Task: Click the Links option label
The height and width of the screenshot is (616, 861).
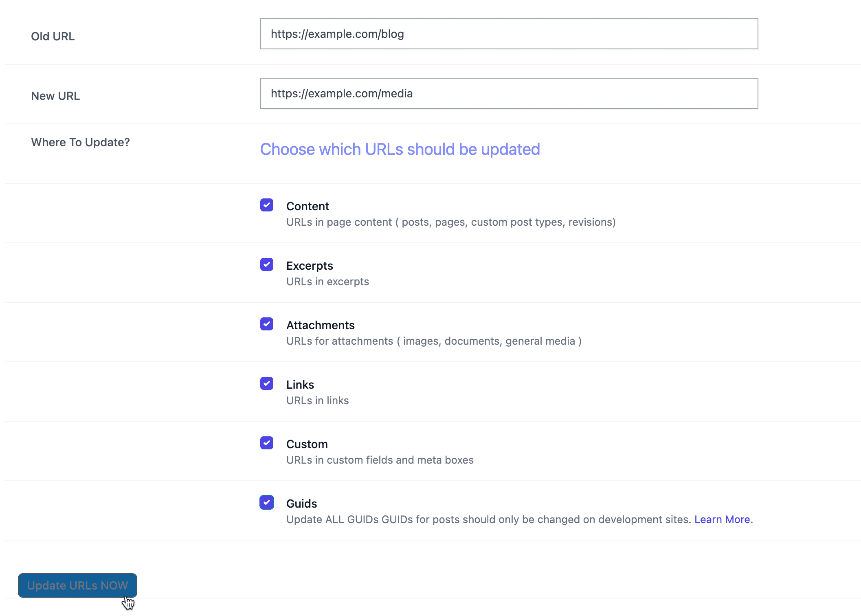Action: (300, 385)
